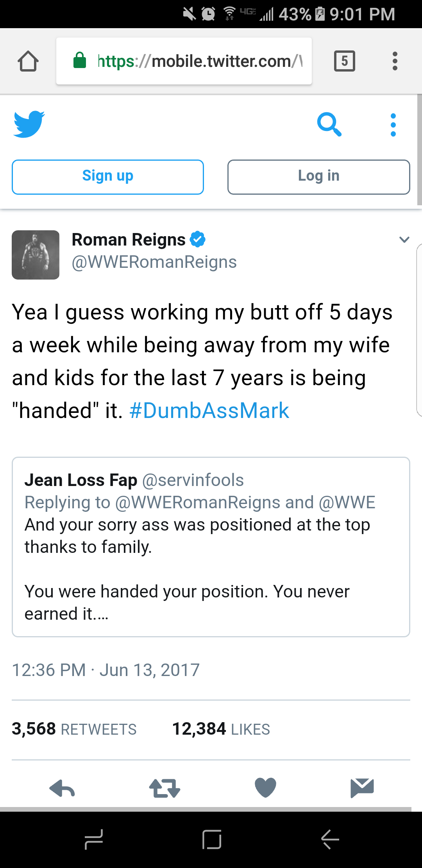The height and width of the screenshot is (868, 422).
Task: Retweet this tweet with the retweet icon
Action: pyautogui.click(x=165, y=788)
